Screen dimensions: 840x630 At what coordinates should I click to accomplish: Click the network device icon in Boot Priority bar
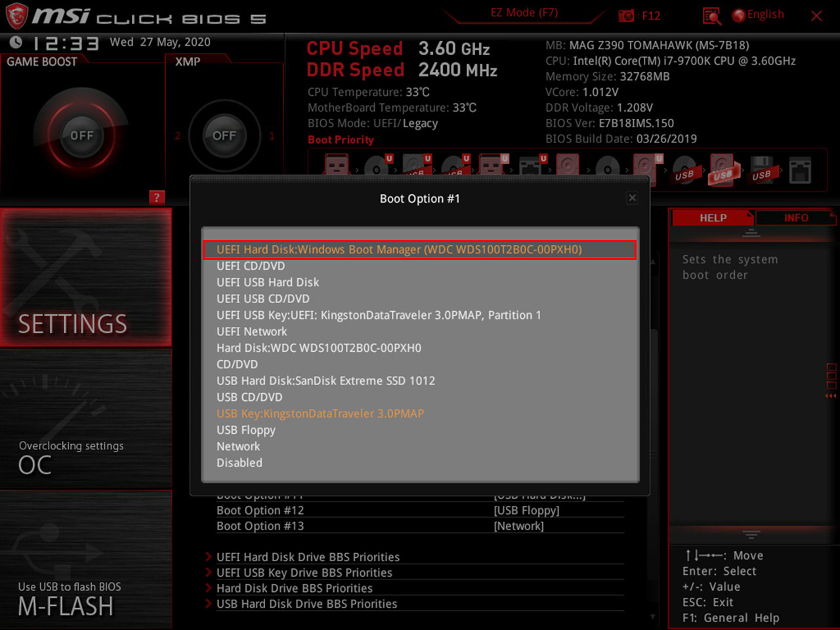pos(801,169)
